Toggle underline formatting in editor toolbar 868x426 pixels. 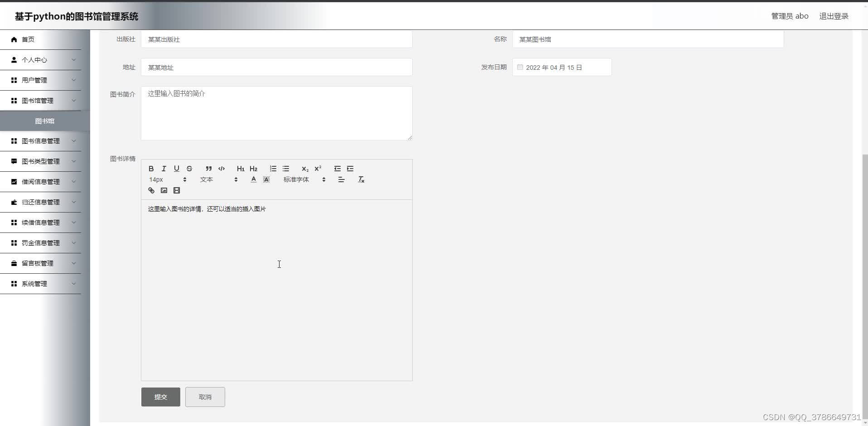pyautogui.click(x=177, y=169)
